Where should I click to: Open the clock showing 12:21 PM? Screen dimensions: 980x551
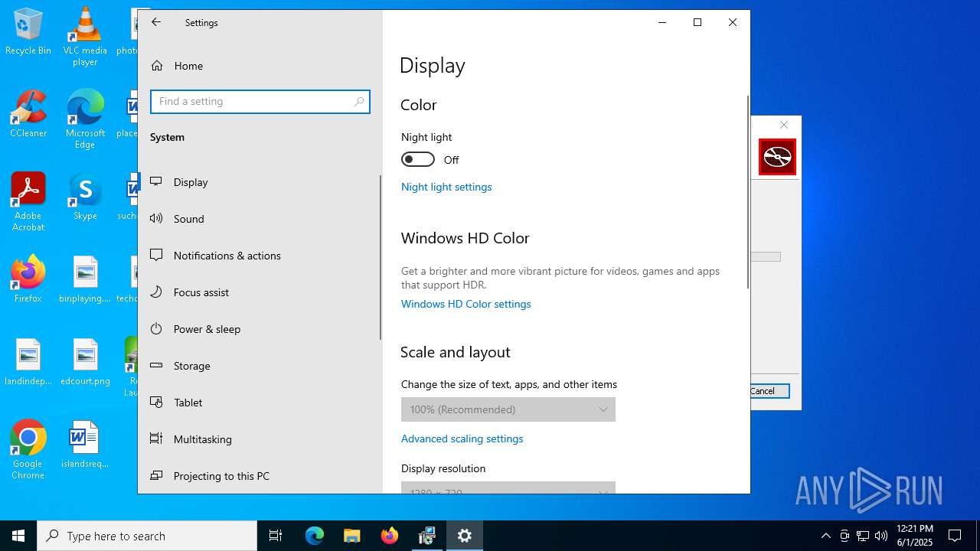pyautogui.click(x=915, y=536)
